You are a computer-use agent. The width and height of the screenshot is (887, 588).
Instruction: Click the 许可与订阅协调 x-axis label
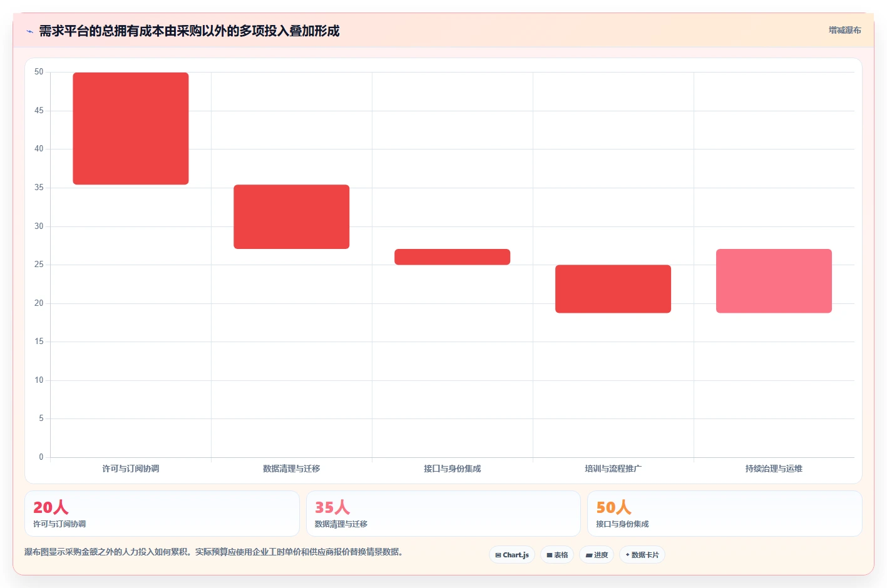click(131, 469)
